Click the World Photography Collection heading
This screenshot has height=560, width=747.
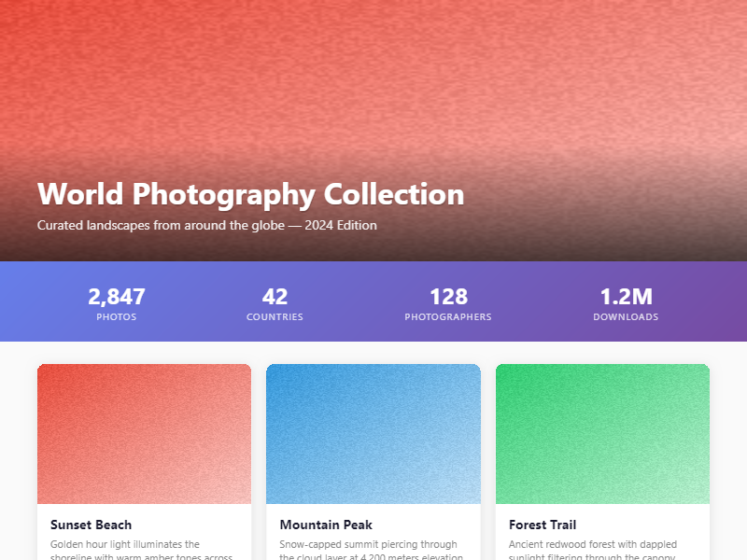tap(250, 194)
